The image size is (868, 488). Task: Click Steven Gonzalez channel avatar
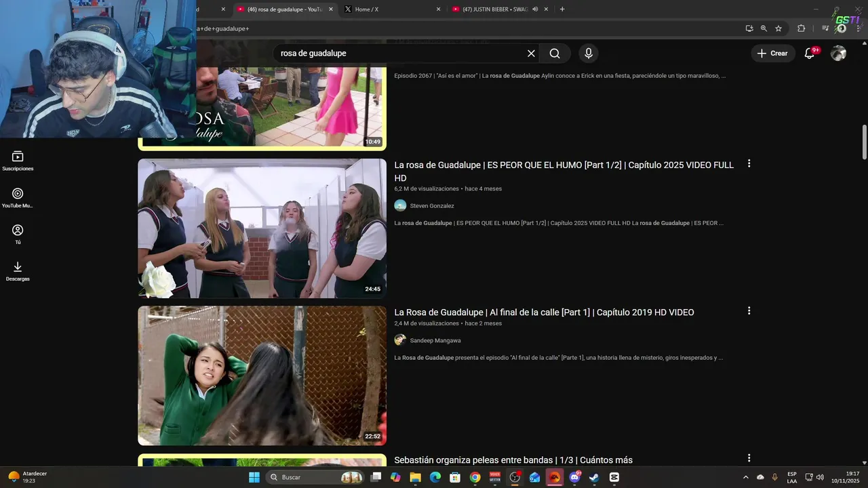[400, 205]
